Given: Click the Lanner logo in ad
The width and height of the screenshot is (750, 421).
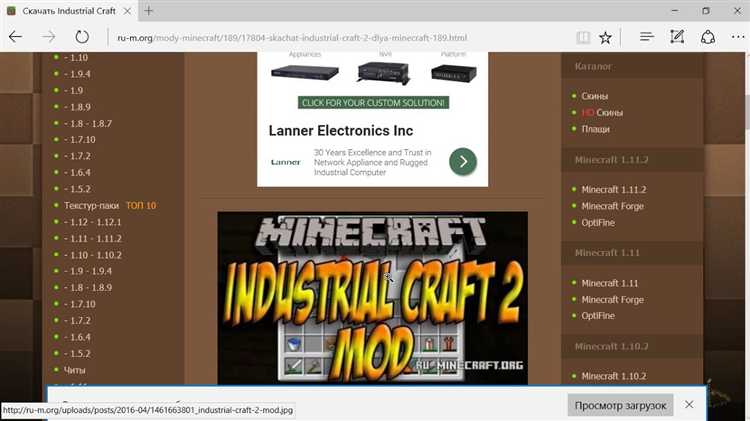Looking at the screenshot, I should coord(286,162).
